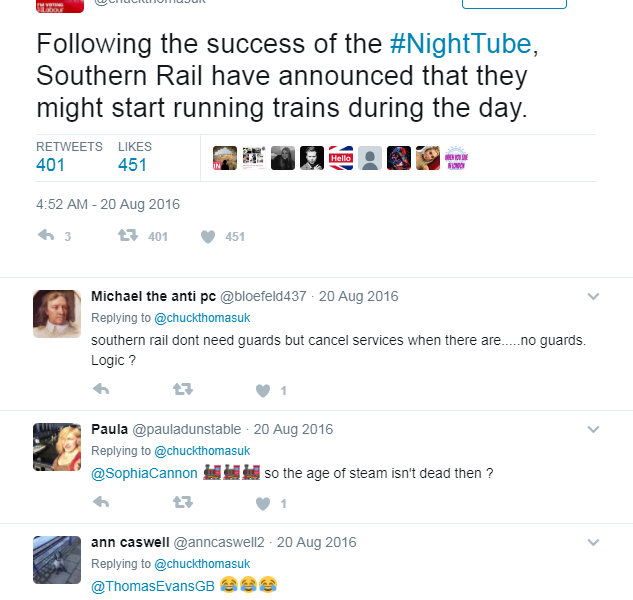Visit @ThomasEvansGB profile mention

coord(150,585)
